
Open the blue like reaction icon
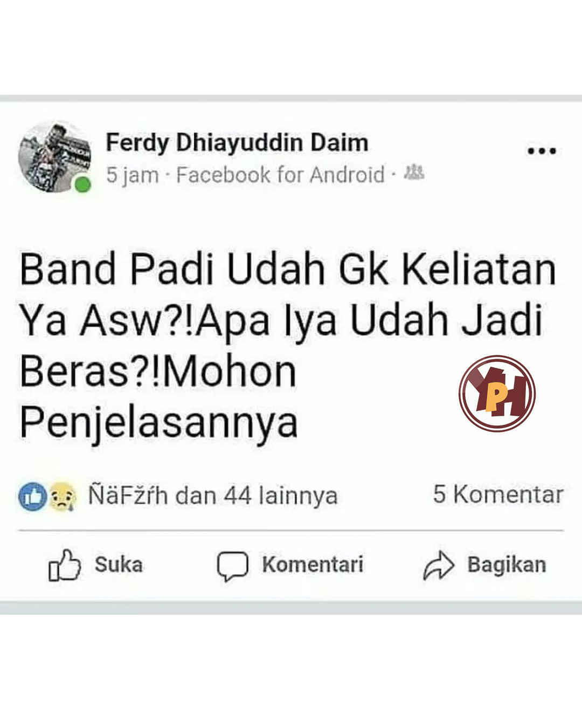pyautogui.click(x=33, y=497)
